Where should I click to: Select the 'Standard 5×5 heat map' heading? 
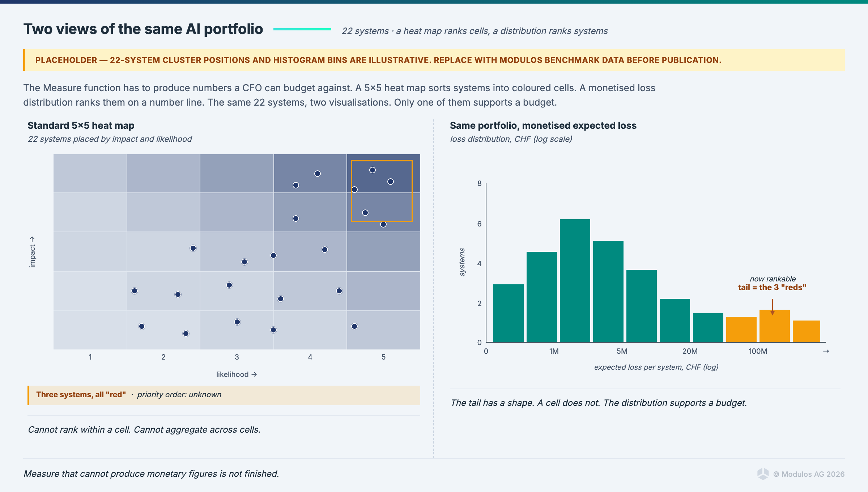click(x=81, y=126)
